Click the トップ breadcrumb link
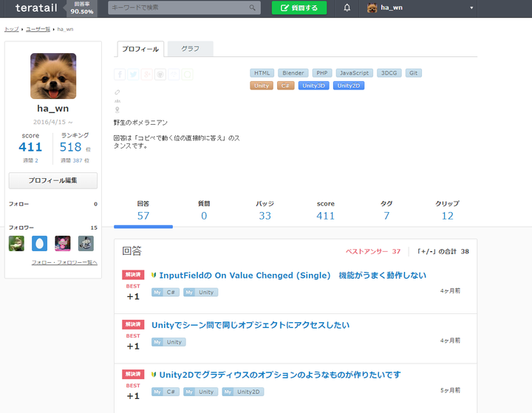The height and width of the screenshot is (413, 532). 11,30
